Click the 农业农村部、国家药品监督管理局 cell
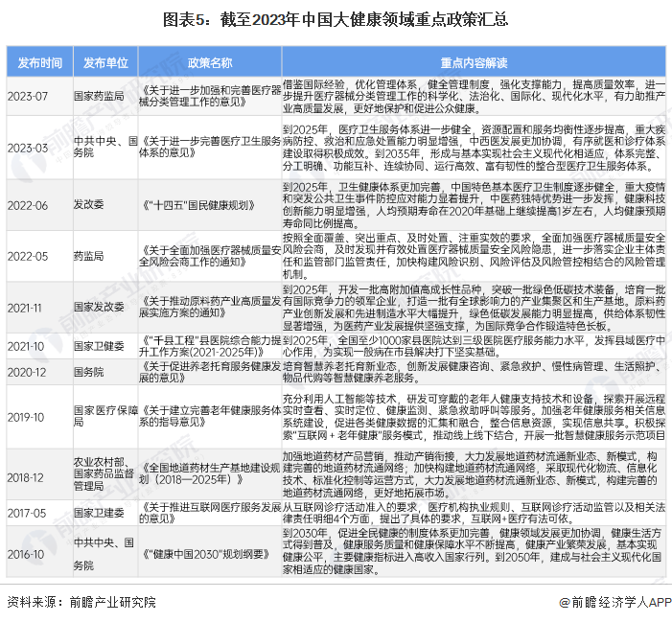 tap(104, 473)
